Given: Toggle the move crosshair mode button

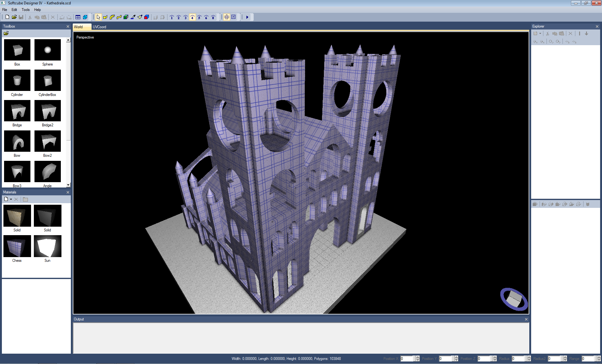Looking at the screenshot, I should (227, 17).
